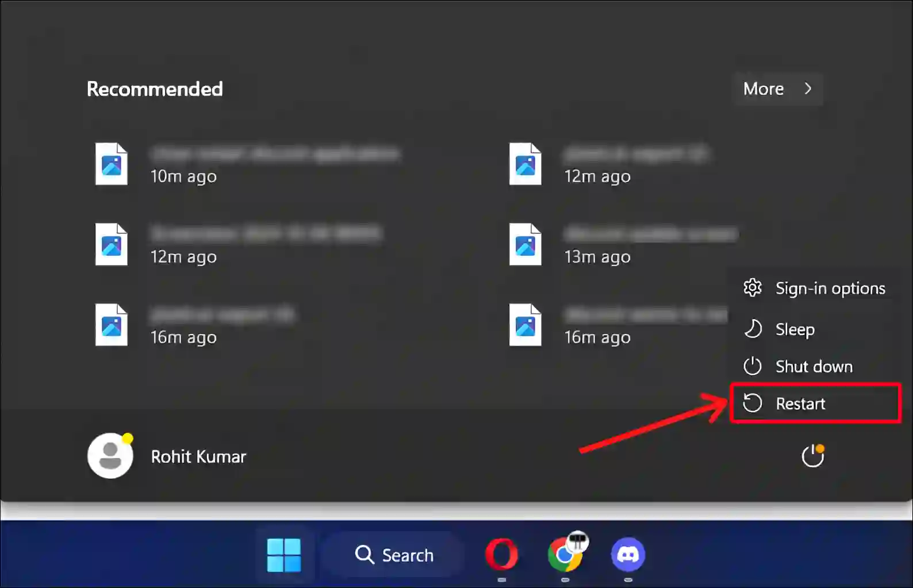Open Google Chrome from taskbar
The image size is (913, 588).
565,555
